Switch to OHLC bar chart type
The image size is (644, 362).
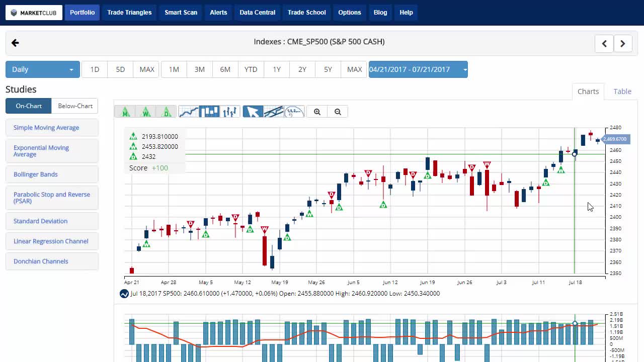230,112
